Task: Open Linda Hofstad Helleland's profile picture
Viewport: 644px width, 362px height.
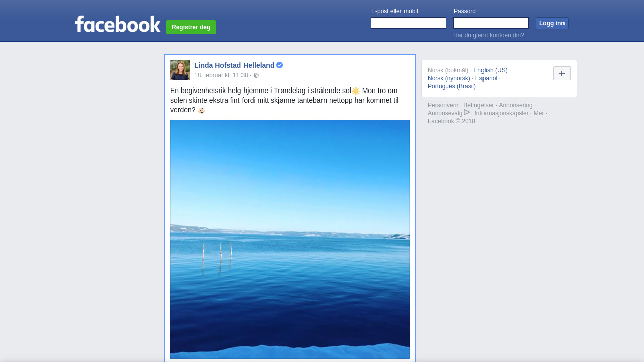Action: pyautogui.click(x=180, y=70)
